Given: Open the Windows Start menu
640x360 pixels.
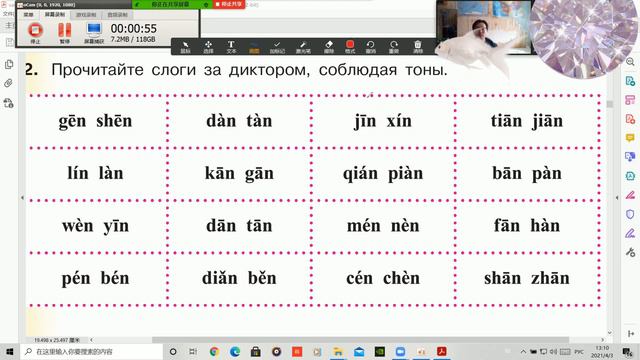Looking at the screenshot, I should (9, 351).
